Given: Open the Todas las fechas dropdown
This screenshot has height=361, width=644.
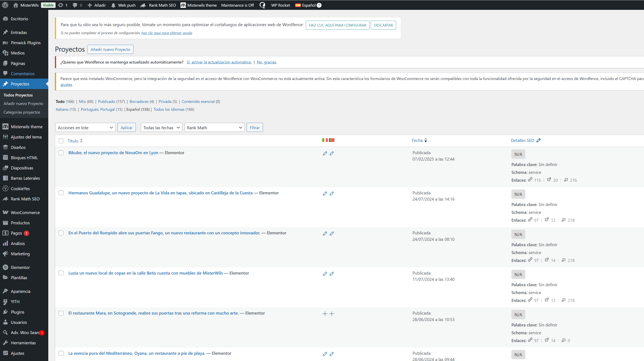Looking at the screenshot, I should tap(162, 127).
